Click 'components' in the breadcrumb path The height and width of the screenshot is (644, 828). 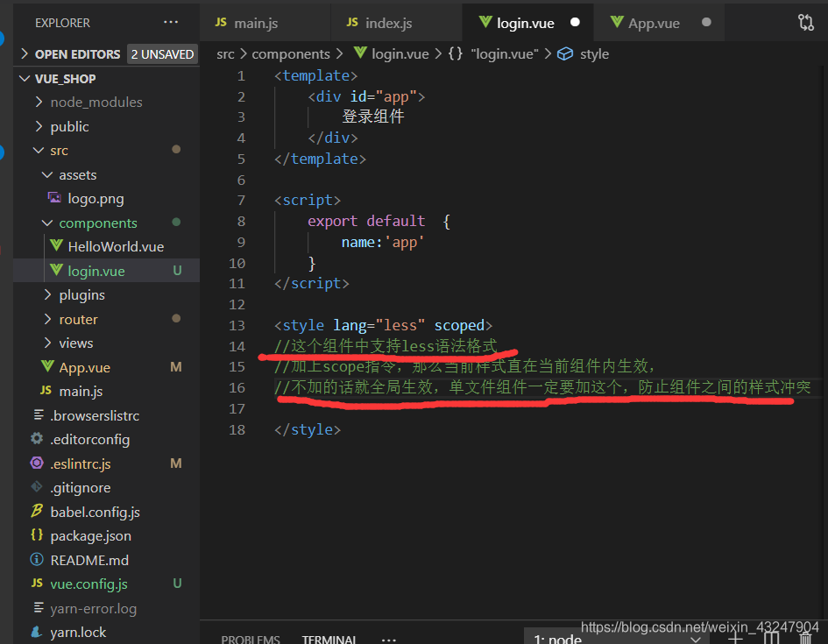(x=291, y=53)
